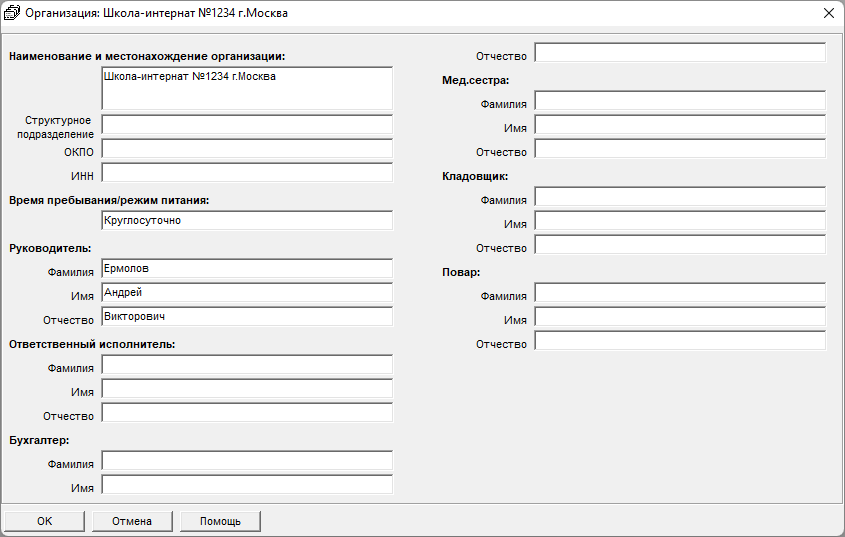
Task: Close the Организация dialog window
Action: point(828,13)
